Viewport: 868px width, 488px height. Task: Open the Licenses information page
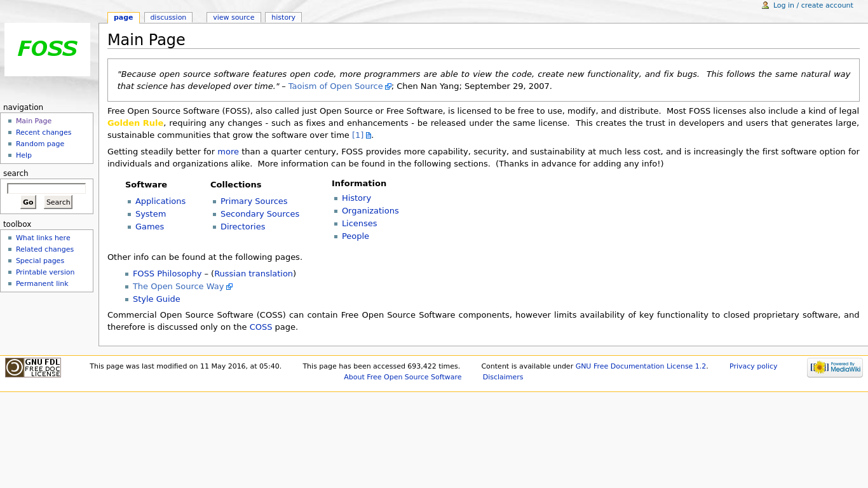point(359,224)
